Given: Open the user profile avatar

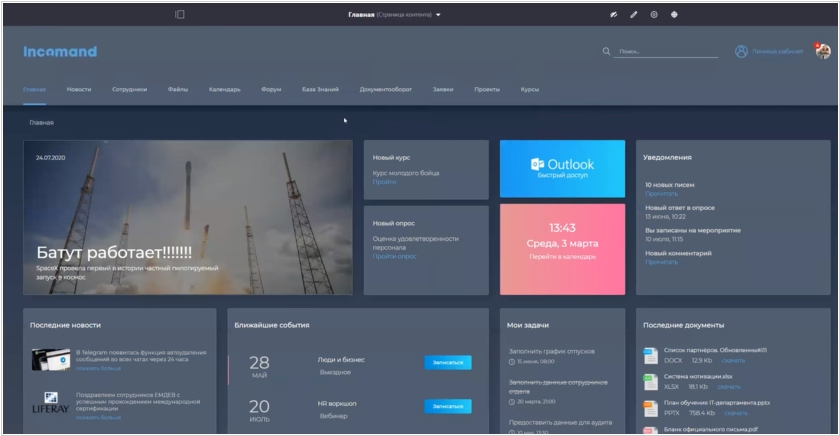Looking at the screenshot, I should (x=822, y=51).
